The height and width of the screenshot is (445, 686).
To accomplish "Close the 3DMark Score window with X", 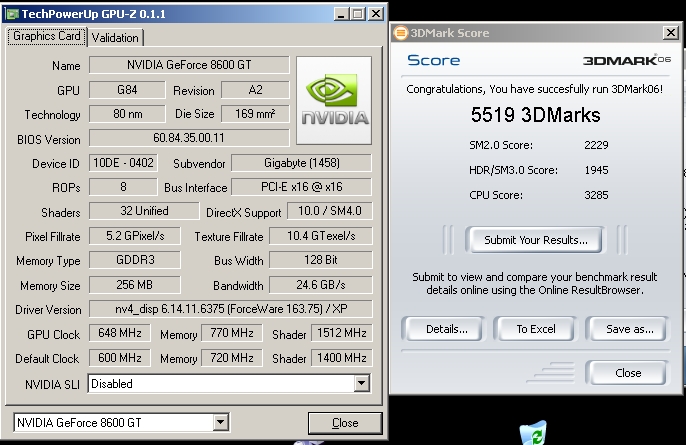I will point(670,32).
